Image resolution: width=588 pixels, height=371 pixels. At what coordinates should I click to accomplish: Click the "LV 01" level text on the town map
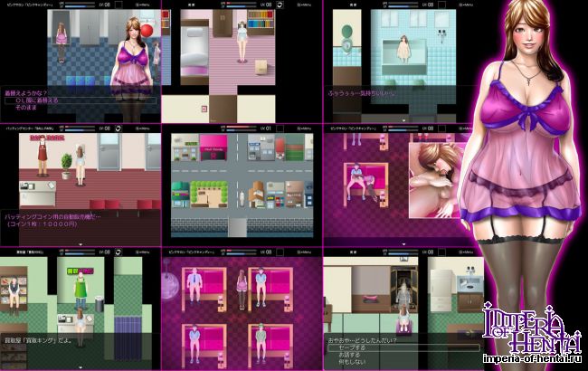(x=266, y=128)
